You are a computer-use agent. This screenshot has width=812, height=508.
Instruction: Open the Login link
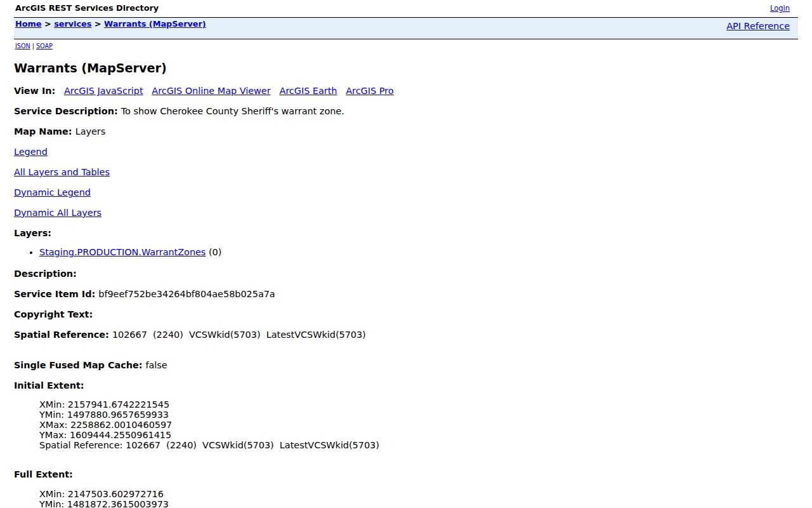pyautogui.click(x=780, y=8)
